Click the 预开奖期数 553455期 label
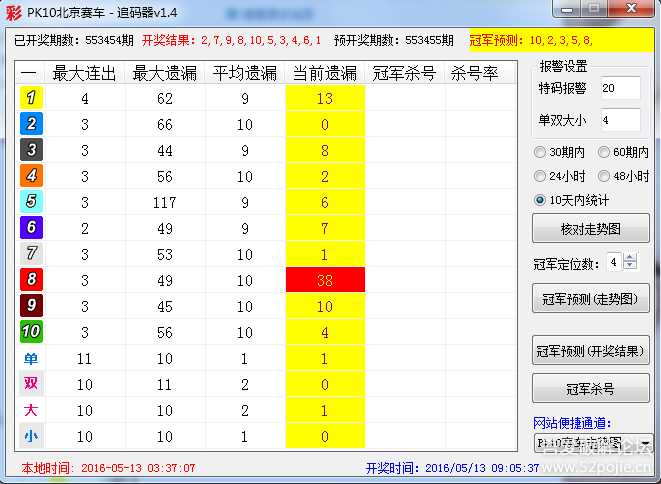Screen dimensions: 661x484 coord(394,40)
